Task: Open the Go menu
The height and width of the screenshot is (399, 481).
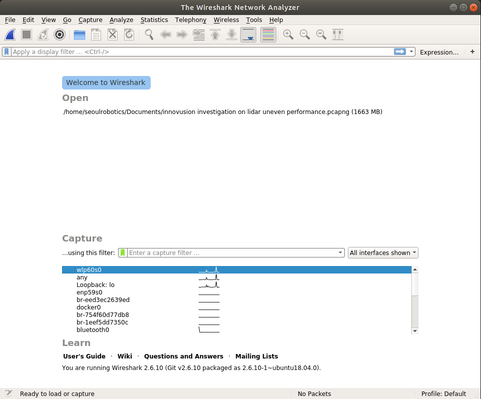Action: (x=67, y=20)
